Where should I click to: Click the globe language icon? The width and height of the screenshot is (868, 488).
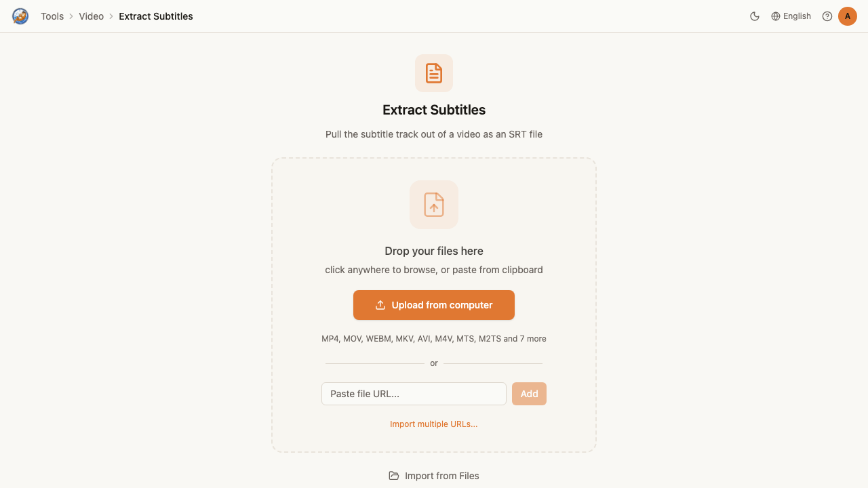coord(776,16)
